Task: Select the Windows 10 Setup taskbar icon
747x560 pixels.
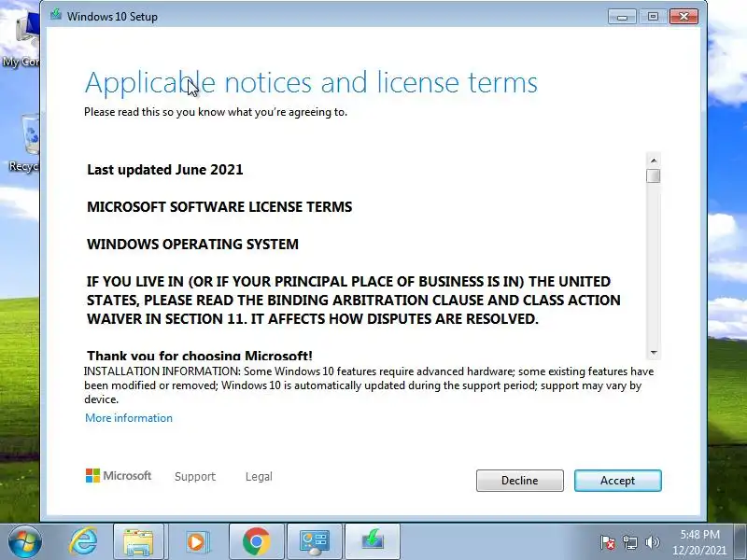Action: [373, 542]
